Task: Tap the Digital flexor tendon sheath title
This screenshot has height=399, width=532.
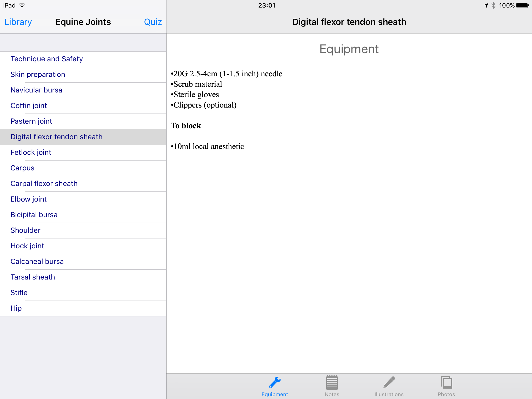Action: coord(349,22)
